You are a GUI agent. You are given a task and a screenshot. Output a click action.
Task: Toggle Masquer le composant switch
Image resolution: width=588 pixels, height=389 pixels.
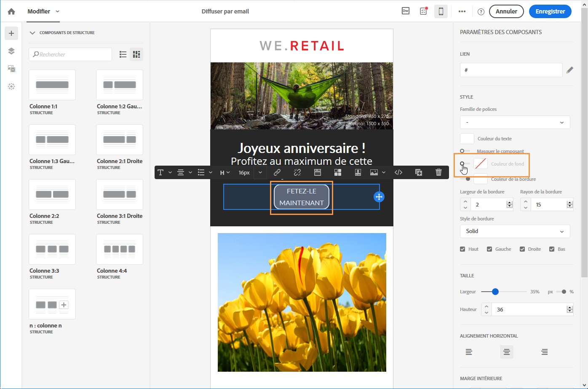[x=465, y=151]
